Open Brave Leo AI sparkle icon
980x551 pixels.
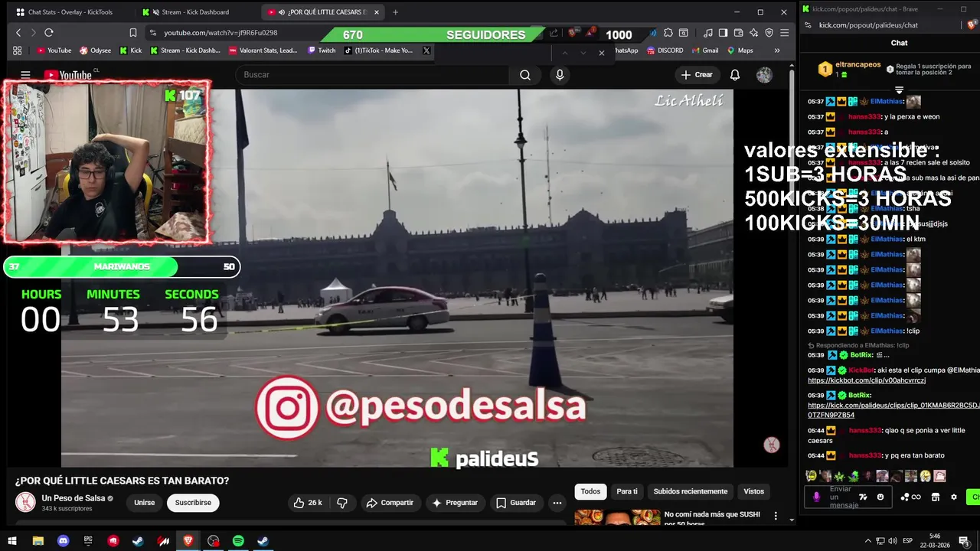click(x=754, y=33)
